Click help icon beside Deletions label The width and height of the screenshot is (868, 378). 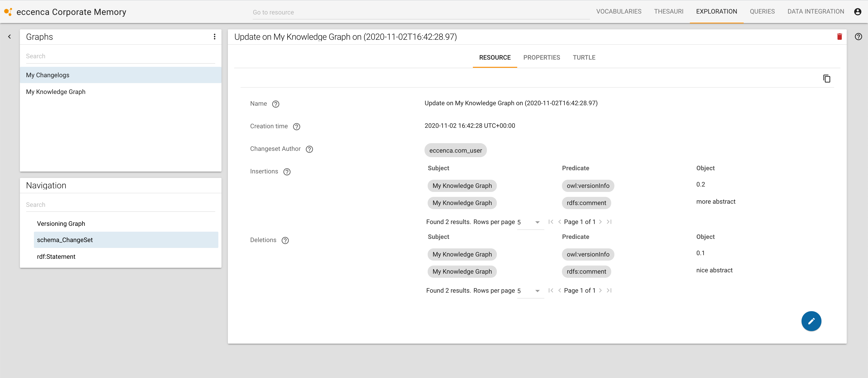click(285, 240)
